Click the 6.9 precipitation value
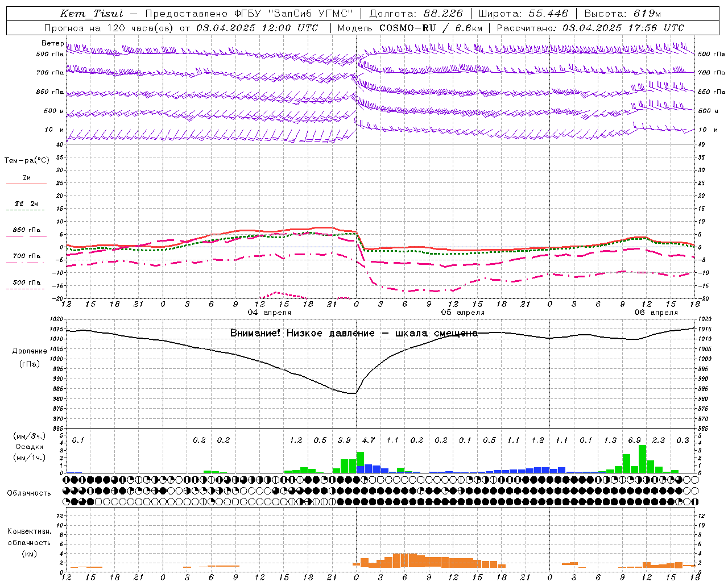Viewport: 728px width, 582px height. click(x=635, y=440)
